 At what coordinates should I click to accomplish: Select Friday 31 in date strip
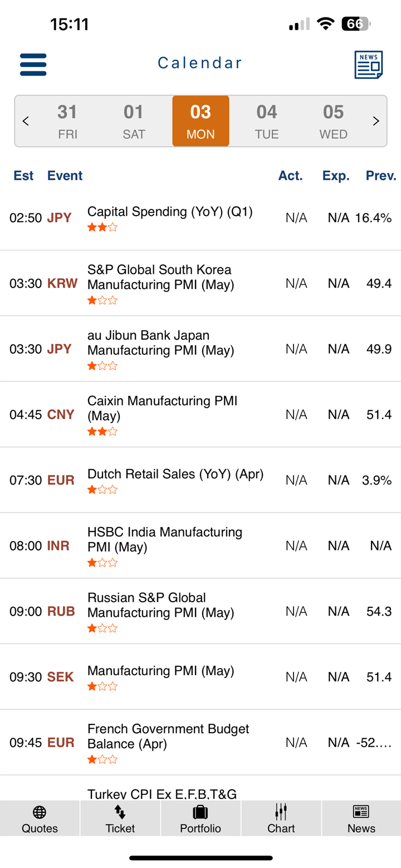coord(67,121)
